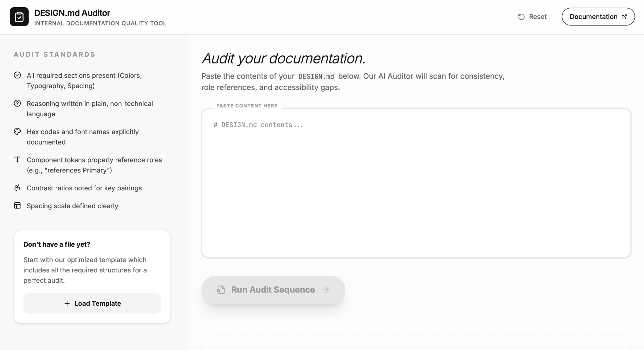Image resolution: width=644 pixels, height=350 pixels.
Task: Click the DESIGN.md Auditor title
Action: pos(72,13)
